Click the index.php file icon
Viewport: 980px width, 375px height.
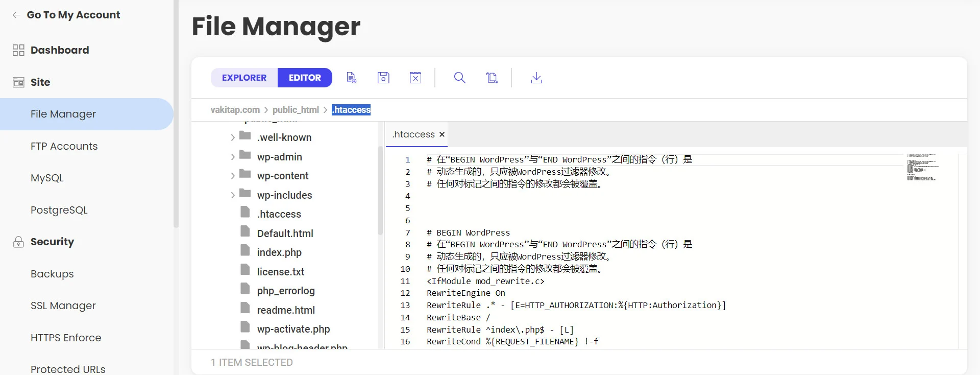[x=246, y=250]
